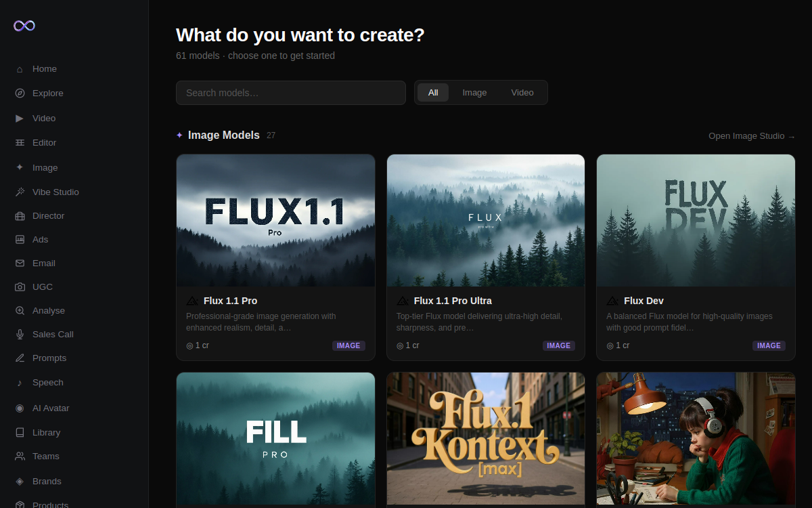Click the '1 cr' cost on Flux 1.1 Pro Ultra
The height and width of the screenshot is (508, 812).
click(x=408, y=345)
